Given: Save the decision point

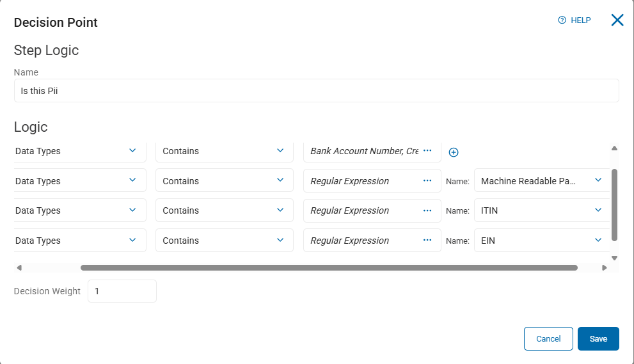Looking at the screenshot, I should (598, 339).
